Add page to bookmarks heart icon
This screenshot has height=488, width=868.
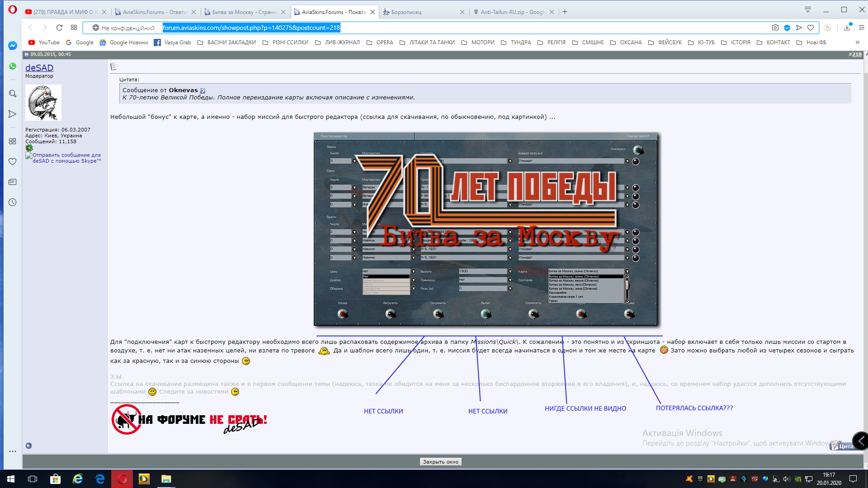(811, 28)
